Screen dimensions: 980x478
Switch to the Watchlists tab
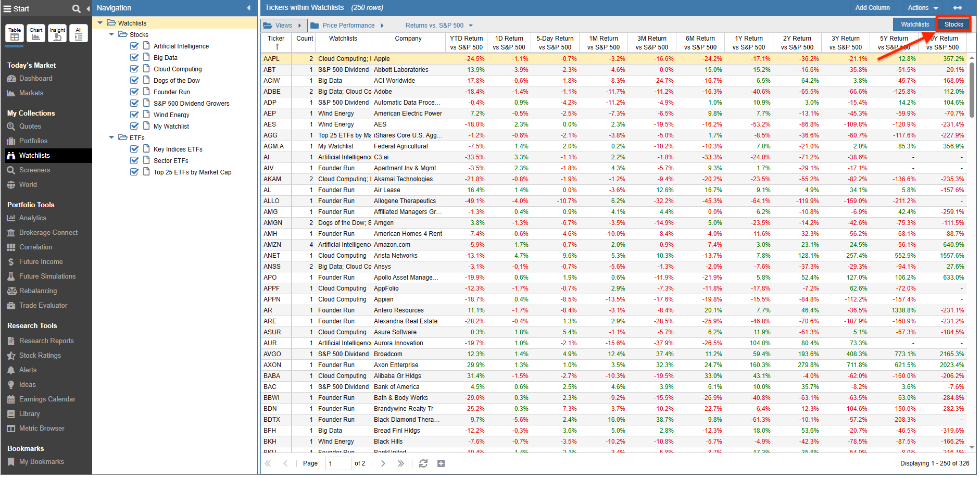click(915, 24)
